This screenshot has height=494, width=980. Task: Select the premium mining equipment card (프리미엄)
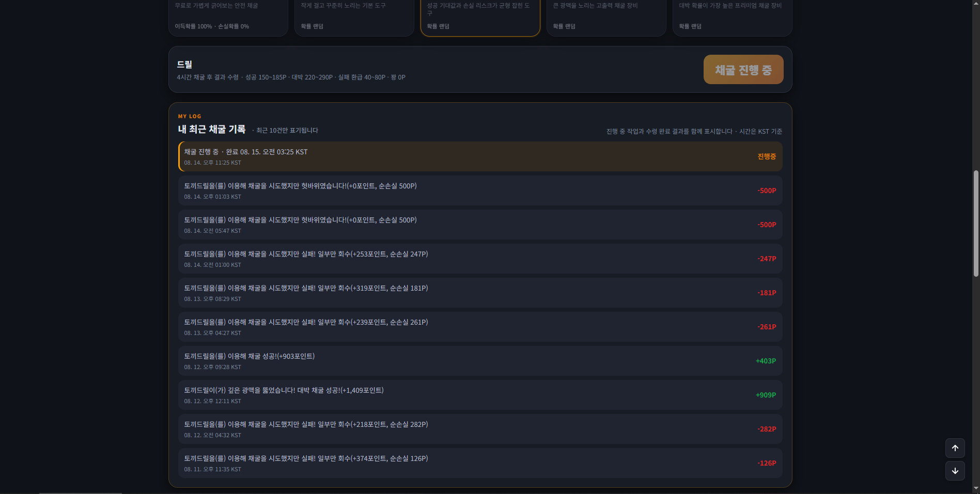click(x=733, y=18)
